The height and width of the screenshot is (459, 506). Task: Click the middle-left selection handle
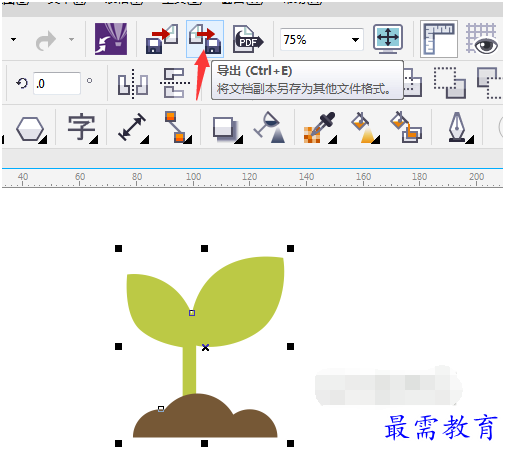coord(118,347)
